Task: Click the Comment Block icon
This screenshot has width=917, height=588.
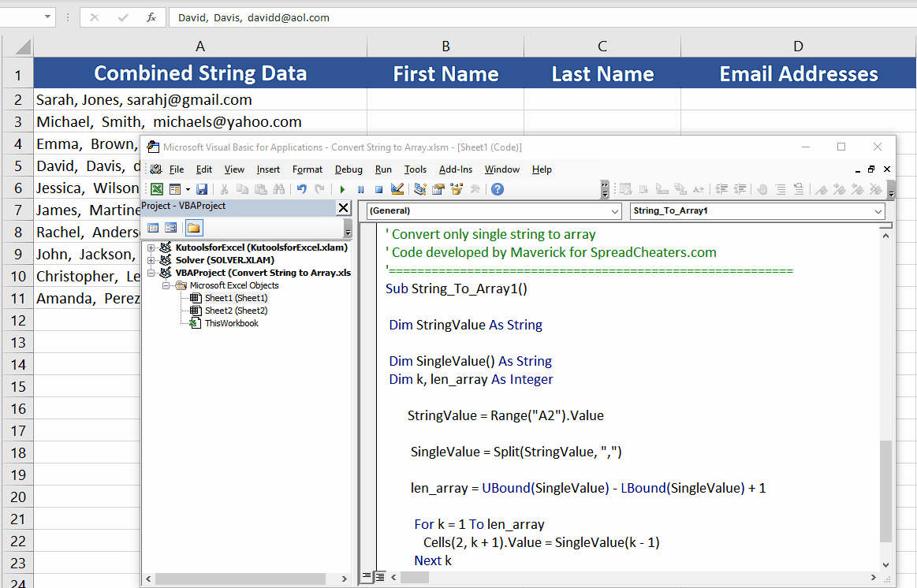Action: [780, 189]
